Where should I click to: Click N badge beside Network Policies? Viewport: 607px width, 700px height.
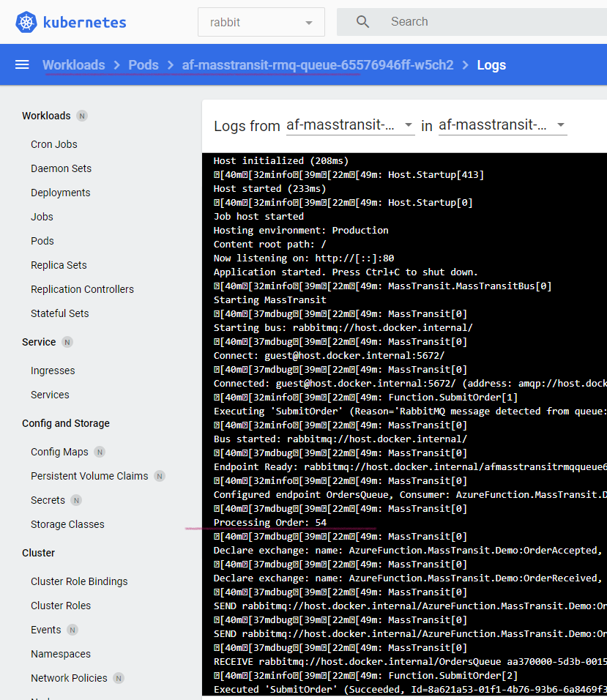pyautogui.click(x=119, y=678)
